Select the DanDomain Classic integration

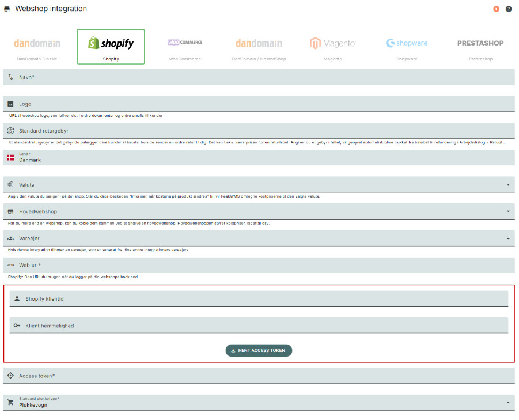point(37,47)
